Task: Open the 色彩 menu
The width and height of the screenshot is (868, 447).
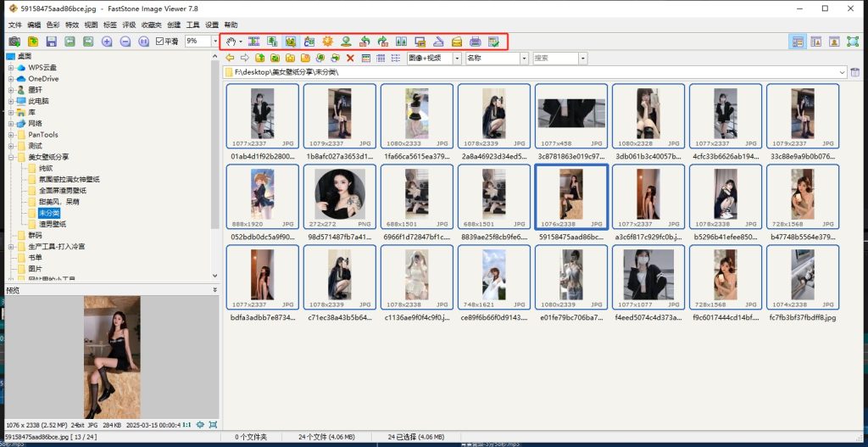Action: (x=53, y=25)
